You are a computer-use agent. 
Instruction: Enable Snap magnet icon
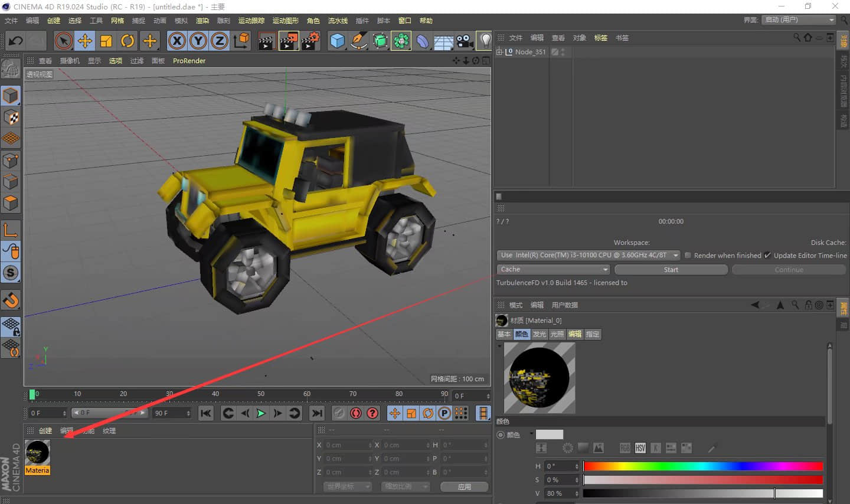tap(11, 300)
